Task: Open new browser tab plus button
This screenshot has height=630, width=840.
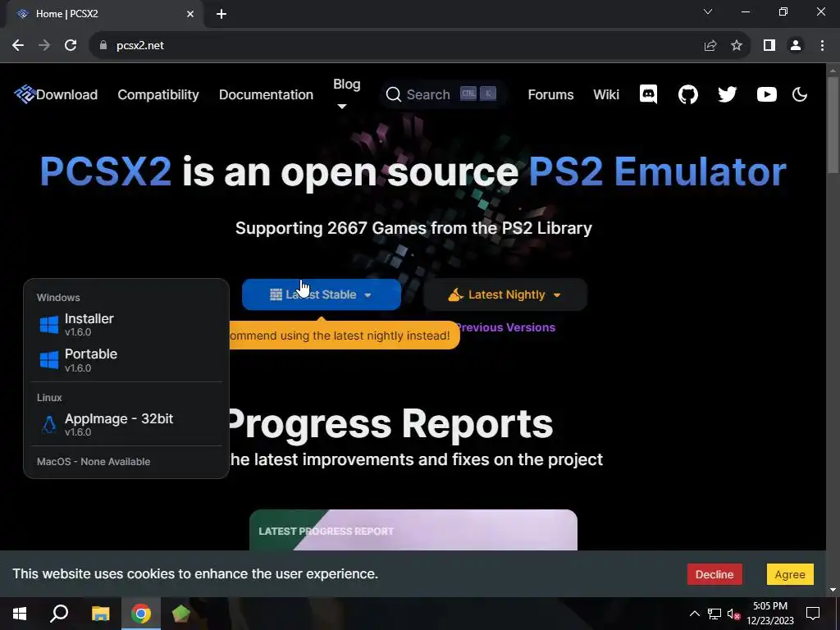Action: click(x=221, y=14)
